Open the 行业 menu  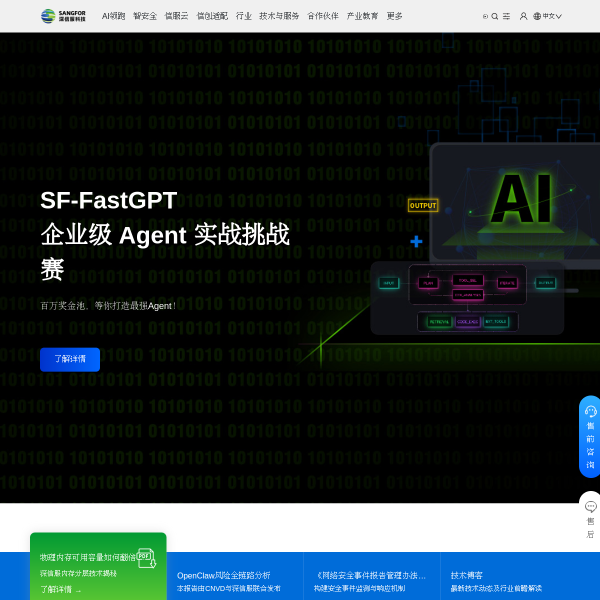(x=243, y=16)
